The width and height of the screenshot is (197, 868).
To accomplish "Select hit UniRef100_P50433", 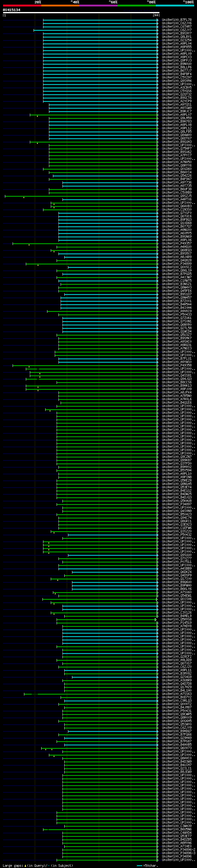I will [x=177, y=314].
